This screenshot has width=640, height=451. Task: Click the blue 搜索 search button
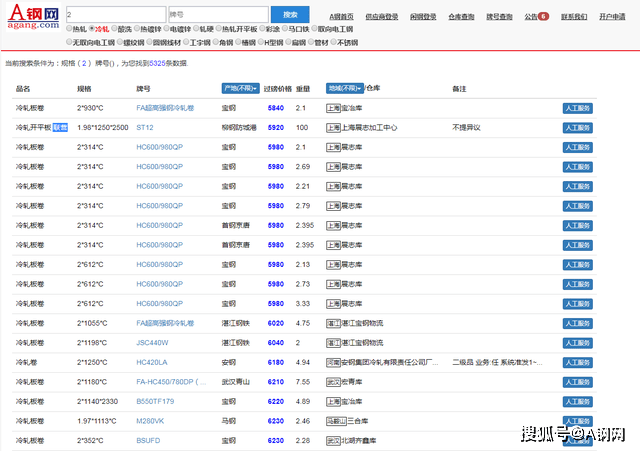click(x=290, y=15)
